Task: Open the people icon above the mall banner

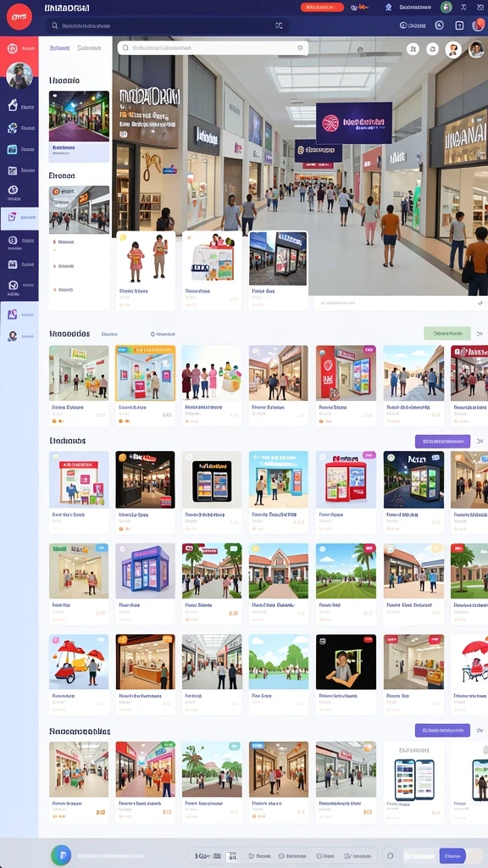Action: pos(413,49)
